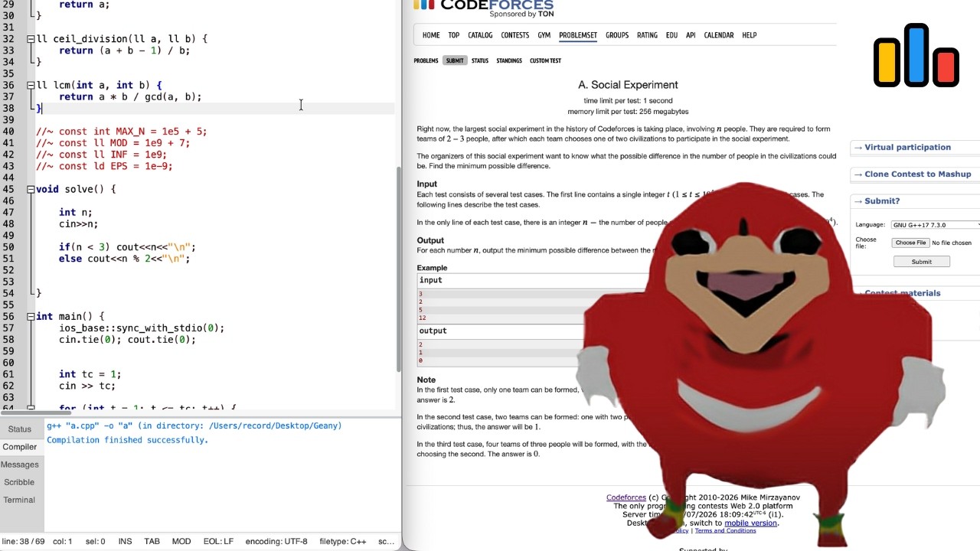Switch to the Scribble tab
980x551 pixels.
click(x=20, y=482)
